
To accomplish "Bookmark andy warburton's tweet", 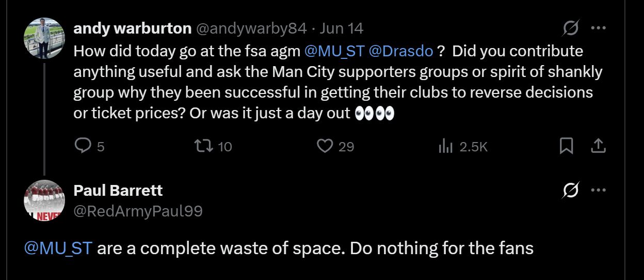I will (566, 147).
